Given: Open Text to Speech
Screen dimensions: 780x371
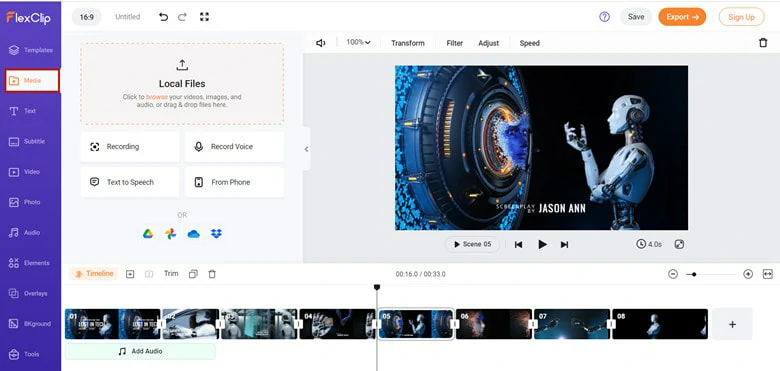Looking at the screenshot, I should pyautogui.click(x=130, y=182).
